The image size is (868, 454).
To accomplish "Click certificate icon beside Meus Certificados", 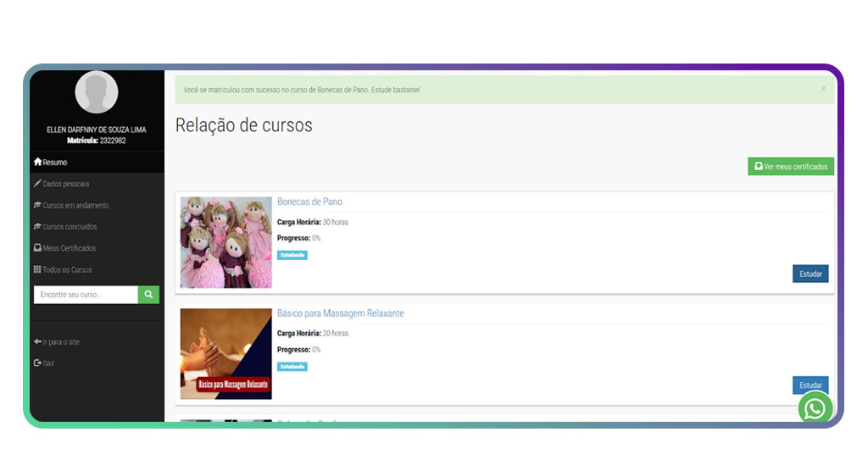I will [x=37, y=247].
